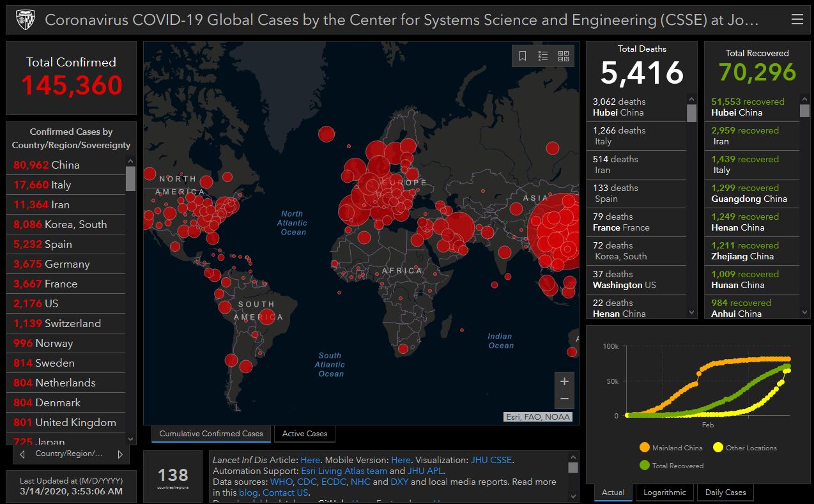Click the info text panel scrollbar thumb
This screenshot has height=504, width=814.
[x=573, y=467]
